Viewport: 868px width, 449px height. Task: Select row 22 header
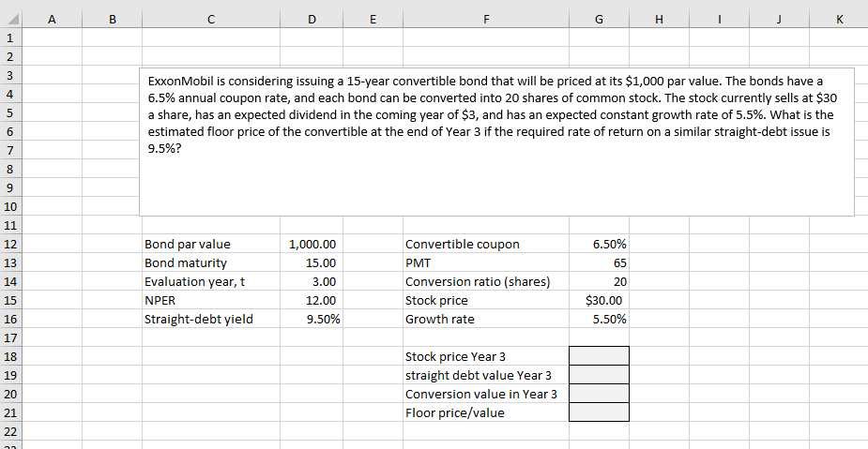(11, 432)
